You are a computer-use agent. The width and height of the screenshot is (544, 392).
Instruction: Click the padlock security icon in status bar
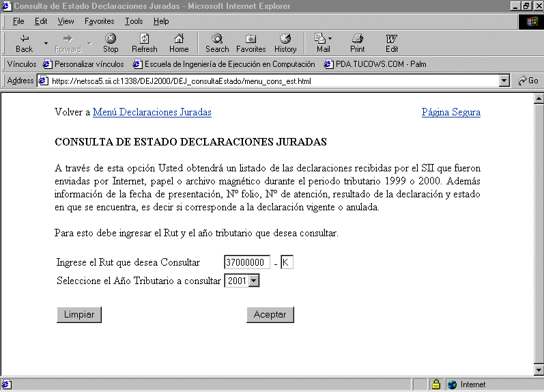tap(435, 384)
